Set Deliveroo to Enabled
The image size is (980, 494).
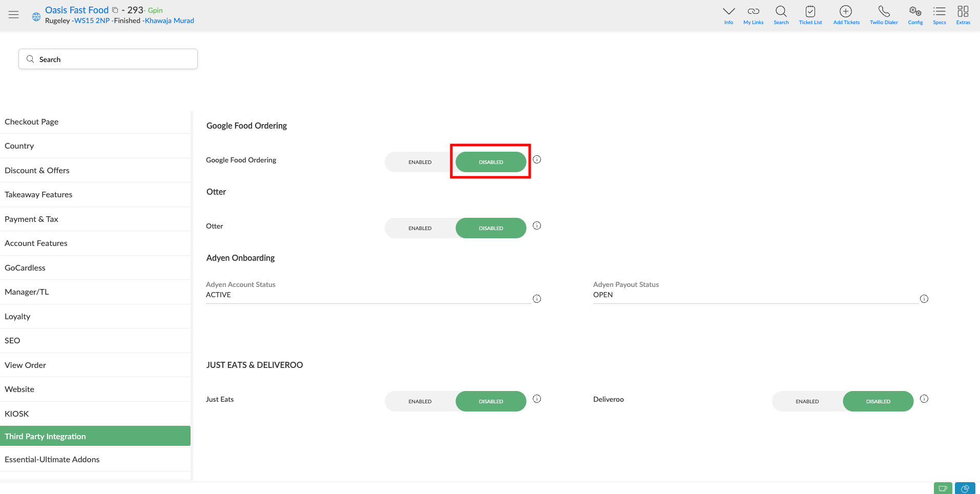(x=807, y=401)
